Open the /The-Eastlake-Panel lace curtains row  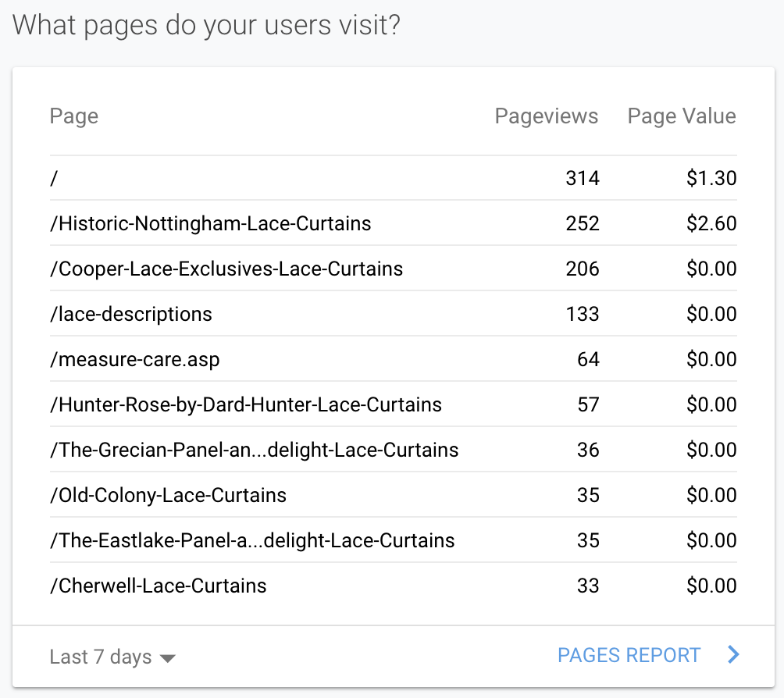tap(251, 540)
